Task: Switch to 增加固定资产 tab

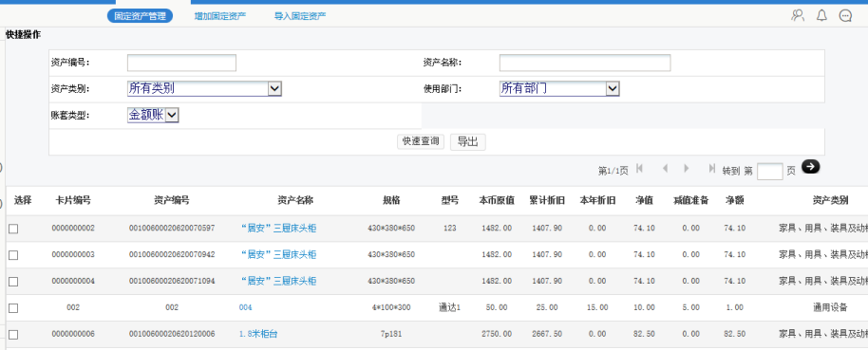Action: [220, 16]
